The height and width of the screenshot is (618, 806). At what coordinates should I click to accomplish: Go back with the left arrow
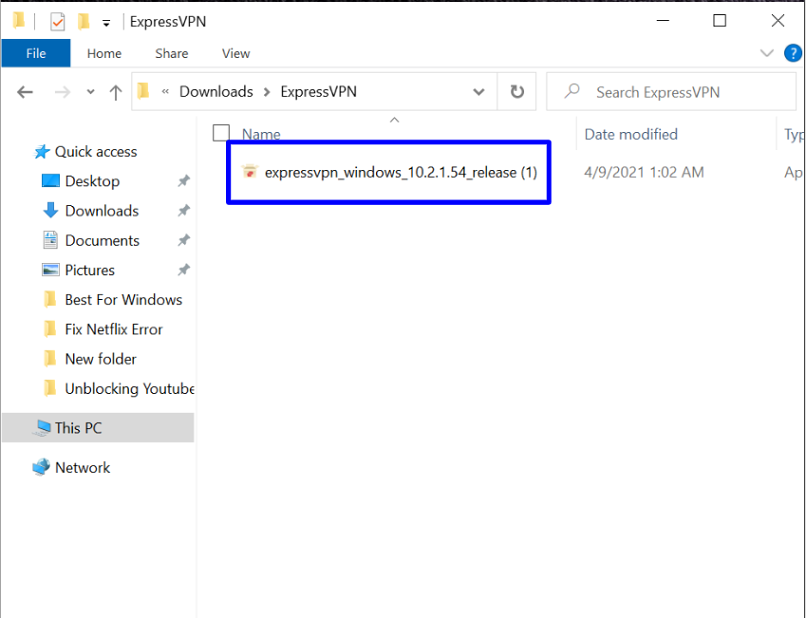click(x=25, y=92)
